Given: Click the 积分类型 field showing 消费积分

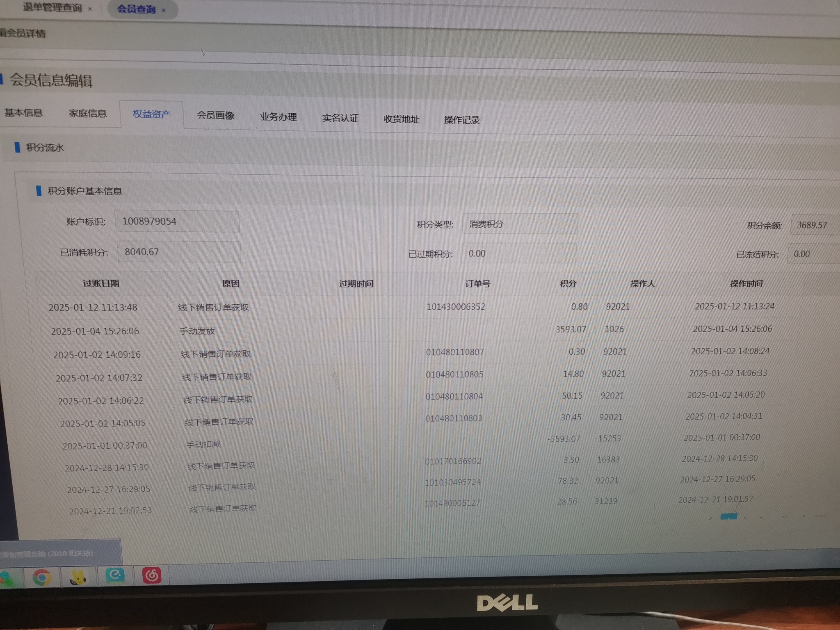Looking at the screenshot, I should (520, 224).
